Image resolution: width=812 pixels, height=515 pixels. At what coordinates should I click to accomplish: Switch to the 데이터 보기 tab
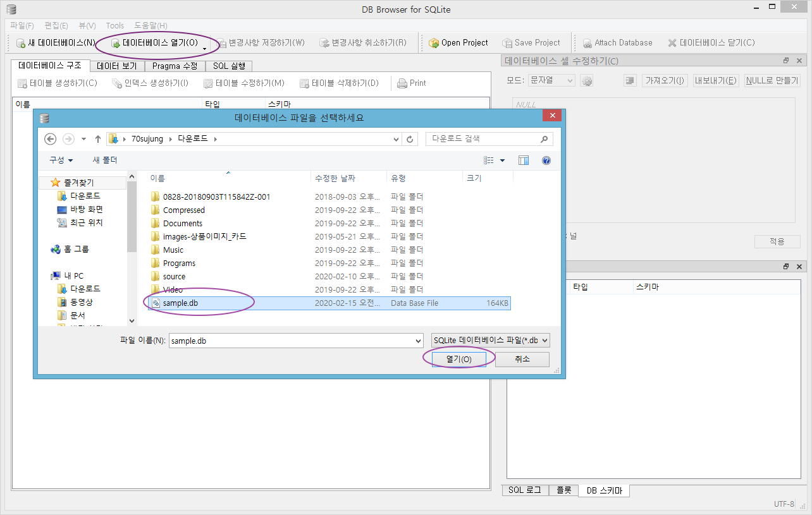click(116, 66)
